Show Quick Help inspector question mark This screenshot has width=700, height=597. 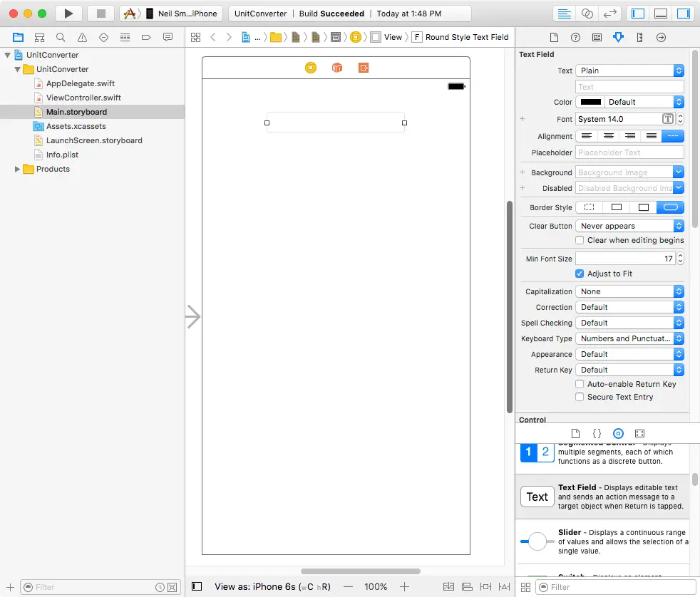575,37
